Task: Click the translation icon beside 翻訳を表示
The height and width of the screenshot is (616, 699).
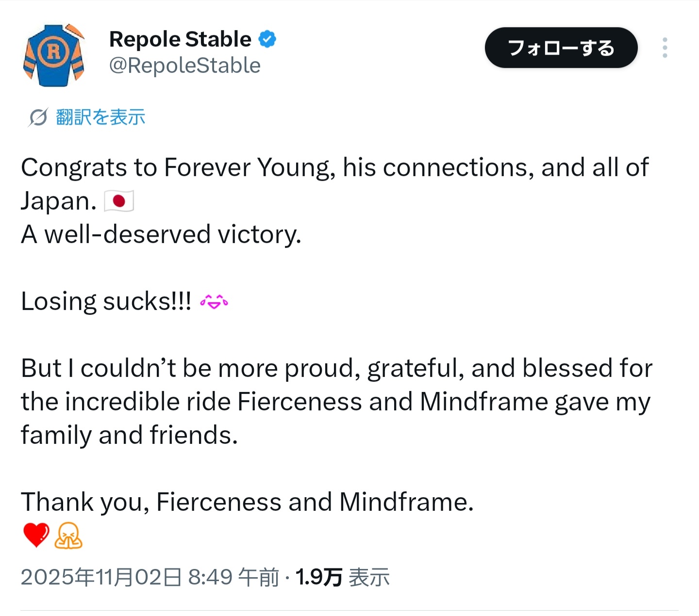Action: tap(38, 117)
